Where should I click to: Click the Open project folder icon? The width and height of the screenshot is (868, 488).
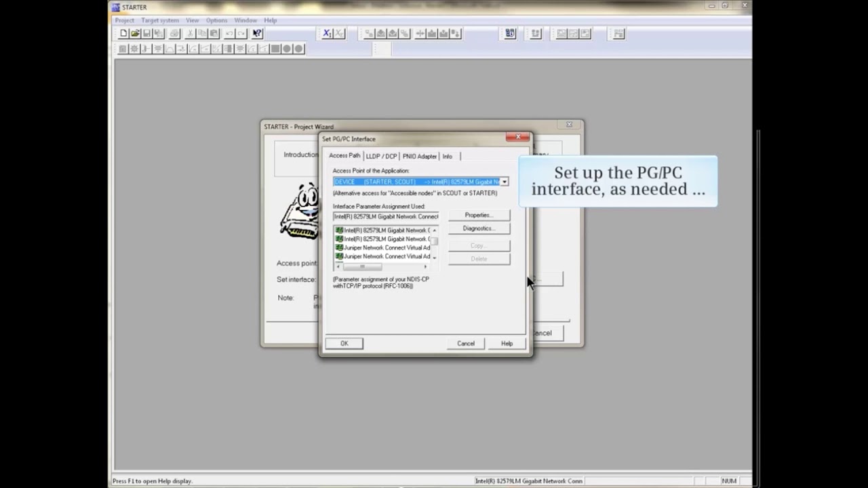click(x=135, y=33)
